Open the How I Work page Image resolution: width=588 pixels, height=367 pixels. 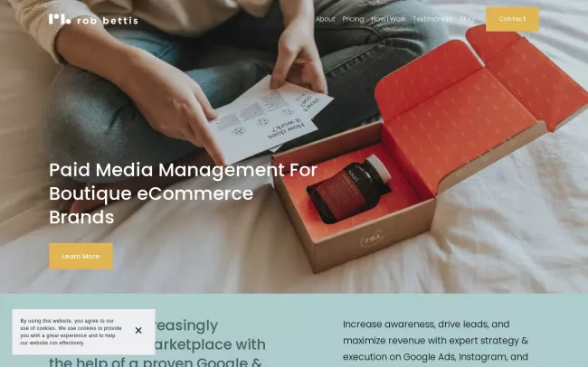coord(388,19)
